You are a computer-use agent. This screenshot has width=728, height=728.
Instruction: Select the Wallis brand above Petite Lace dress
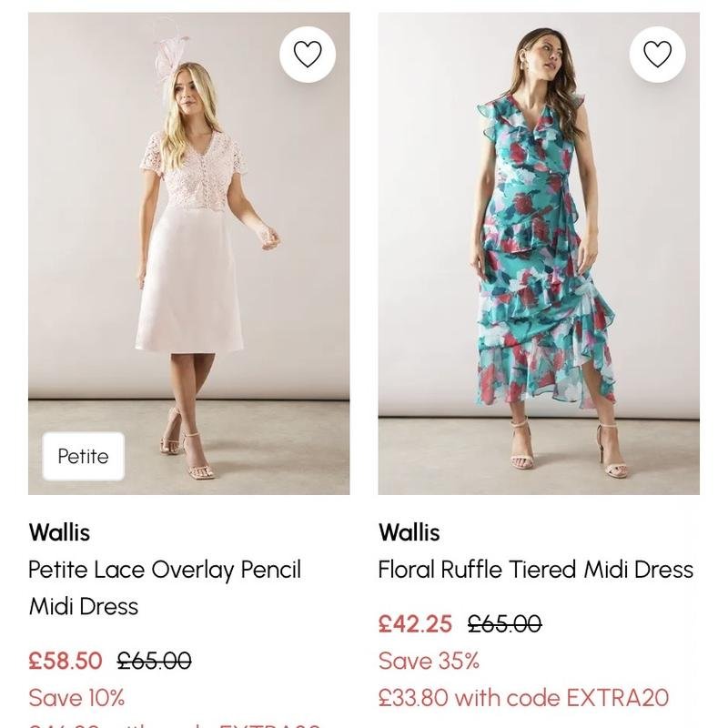point(59,532)
